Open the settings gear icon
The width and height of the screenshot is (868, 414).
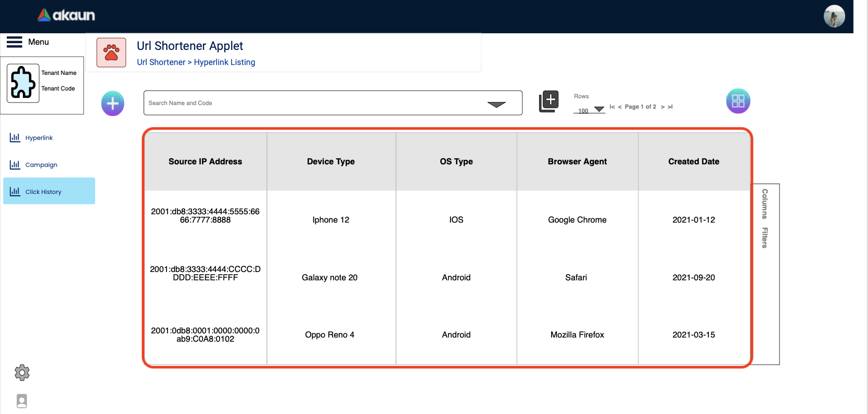[22, 372]
